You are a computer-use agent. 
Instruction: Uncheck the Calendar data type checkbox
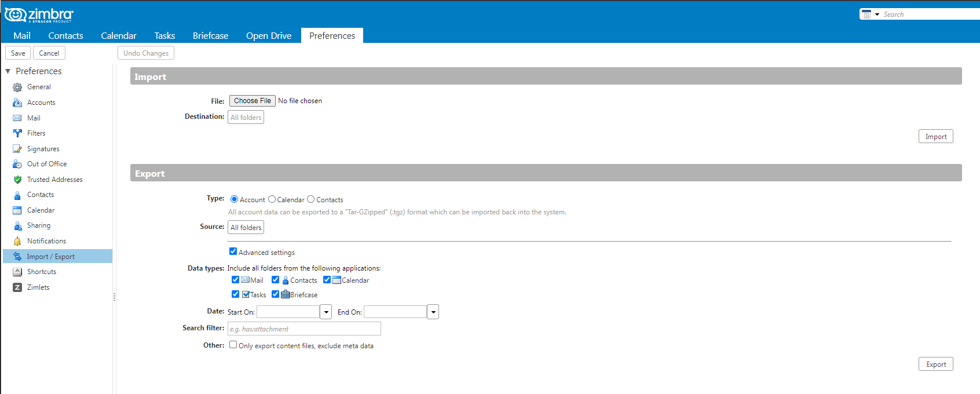pos(327,279)
